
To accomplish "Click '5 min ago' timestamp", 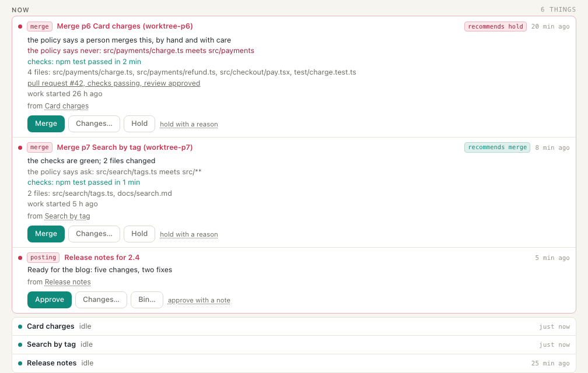I will [552, 258].
